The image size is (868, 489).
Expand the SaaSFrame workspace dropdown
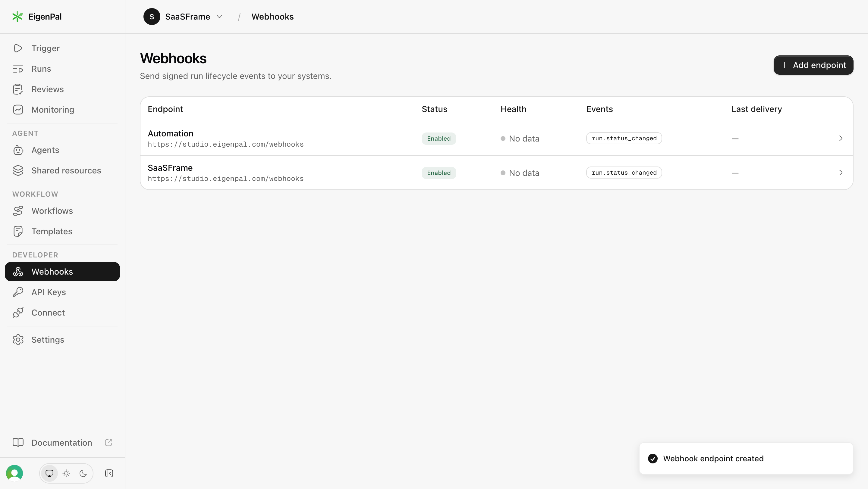(x=219, y=17)
